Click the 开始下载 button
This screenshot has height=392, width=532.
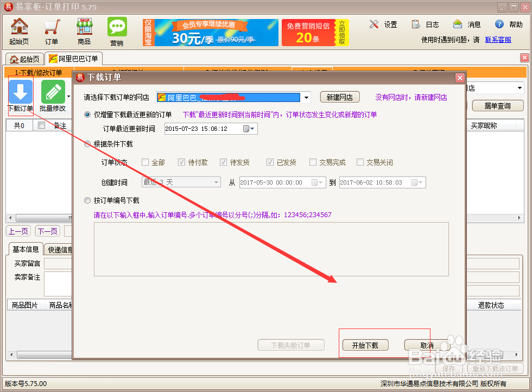365,345
